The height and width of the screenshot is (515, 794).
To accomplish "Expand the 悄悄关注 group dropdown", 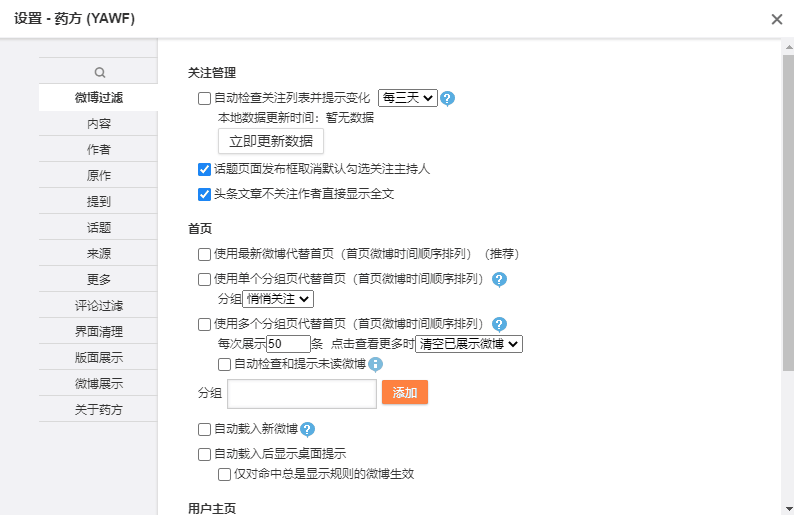I will pos(278,299).
